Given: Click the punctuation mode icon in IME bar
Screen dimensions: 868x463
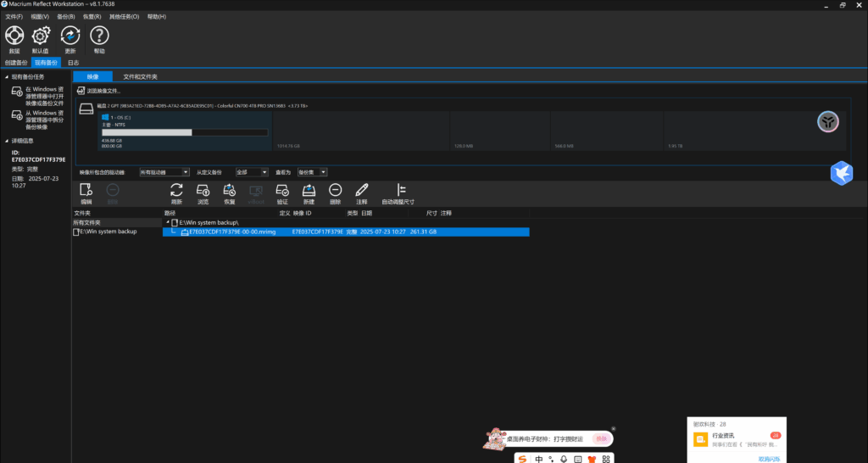Looking at the screenshot, I should (551, 459).
